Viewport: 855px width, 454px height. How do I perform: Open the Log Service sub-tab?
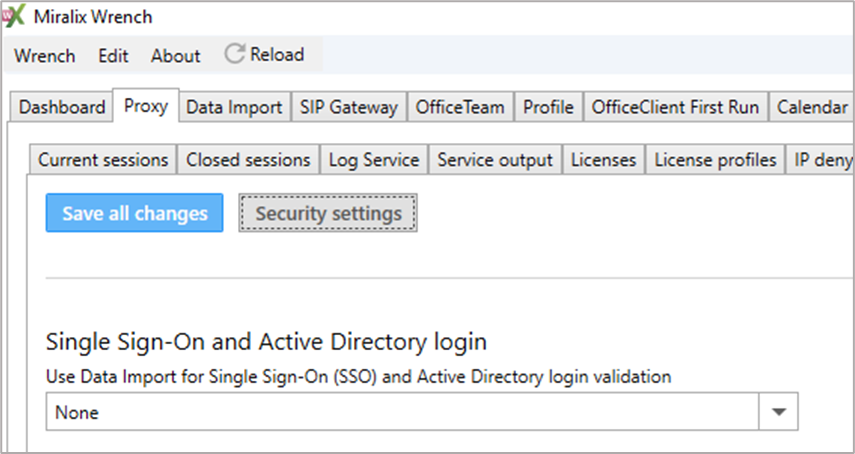[x=374, y=160]
